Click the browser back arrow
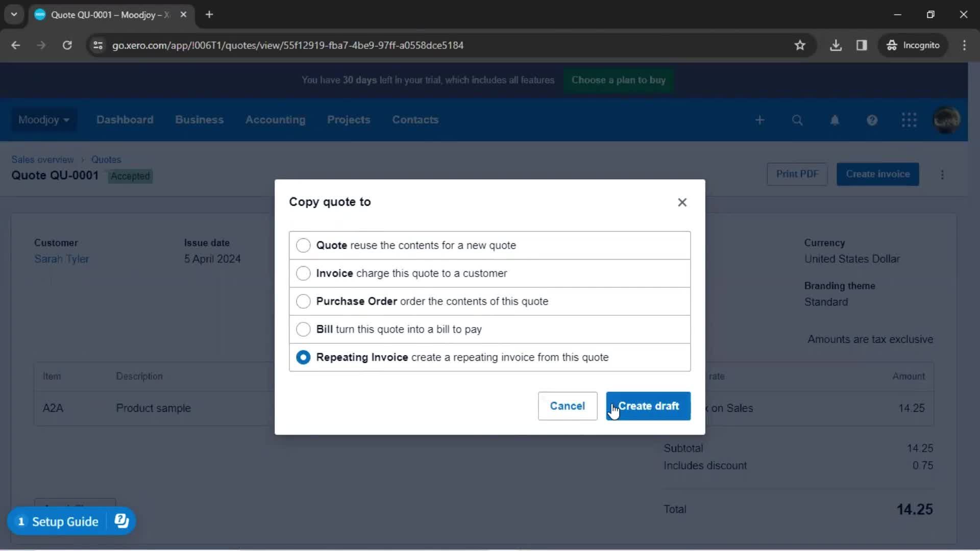980x551 pixels. [x=16, y=45]
